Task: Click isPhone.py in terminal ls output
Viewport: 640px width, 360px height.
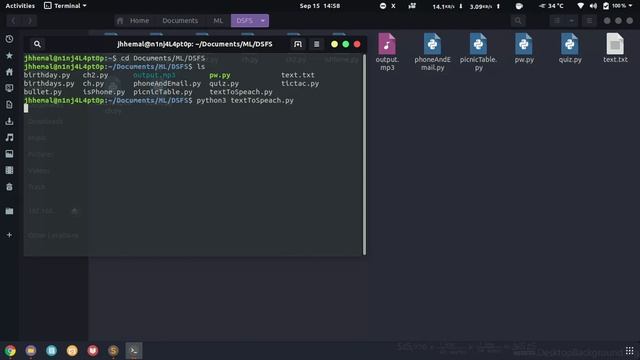Action: 104,92
